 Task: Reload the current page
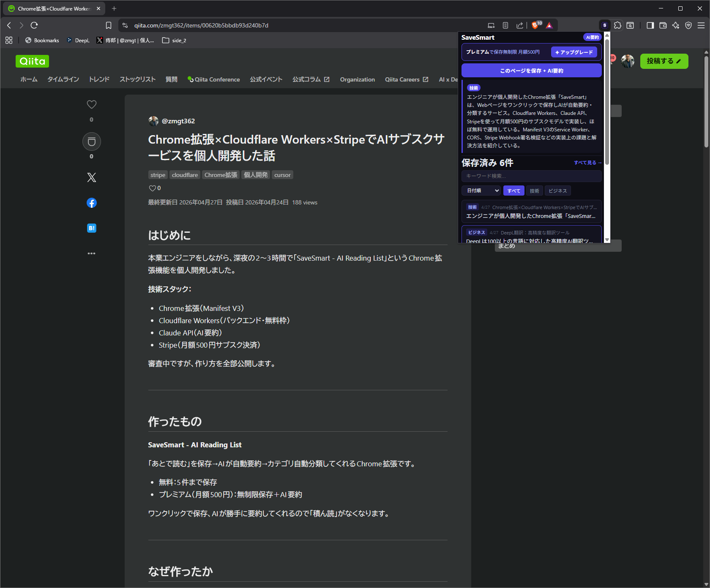tap(34, 25)
